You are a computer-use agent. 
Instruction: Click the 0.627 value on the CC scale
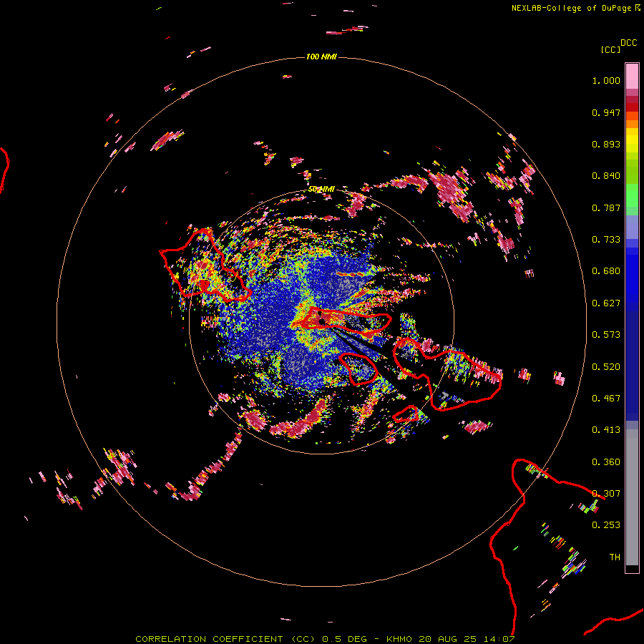click(x=606, y=303)
